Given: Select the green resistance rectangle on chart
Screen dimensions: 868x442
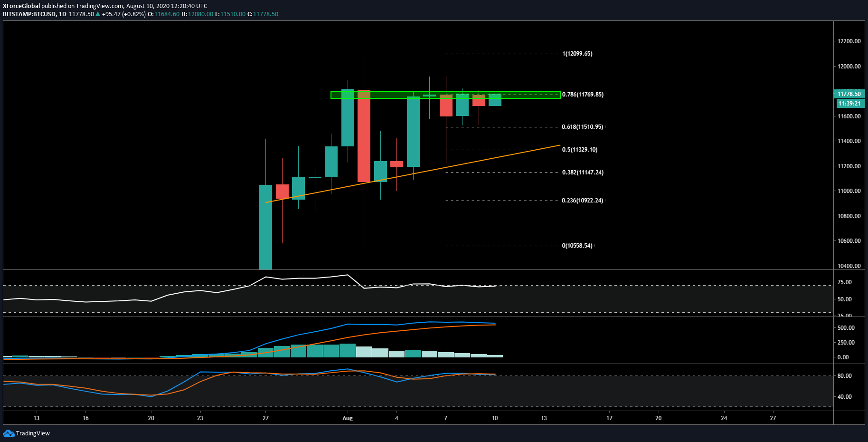Looking at the screenshot, I should click(445, 95).
